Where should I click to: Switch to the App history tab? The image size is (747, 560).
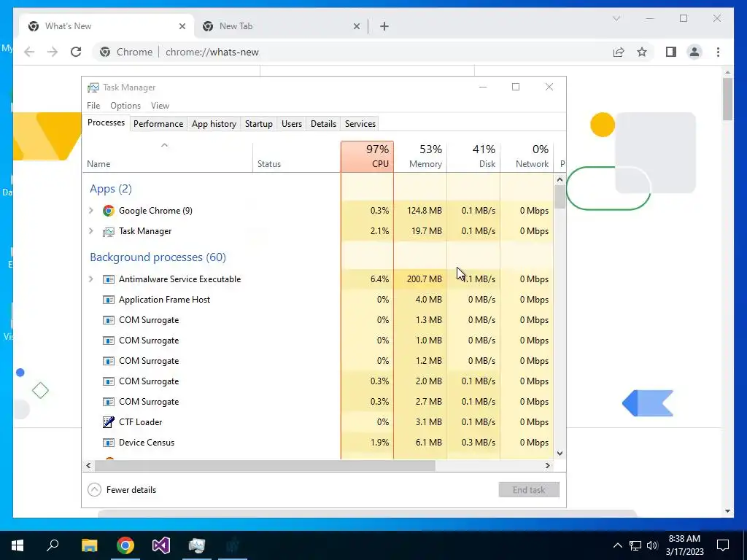pyautogui.click(x=214, y=124)
